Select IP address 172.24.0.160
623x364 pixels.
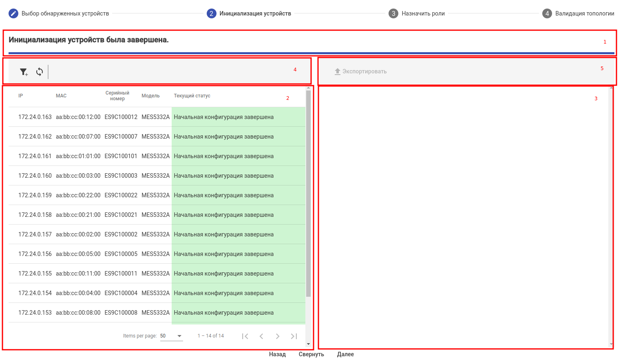pyautogui.click(x=35, y=176)
